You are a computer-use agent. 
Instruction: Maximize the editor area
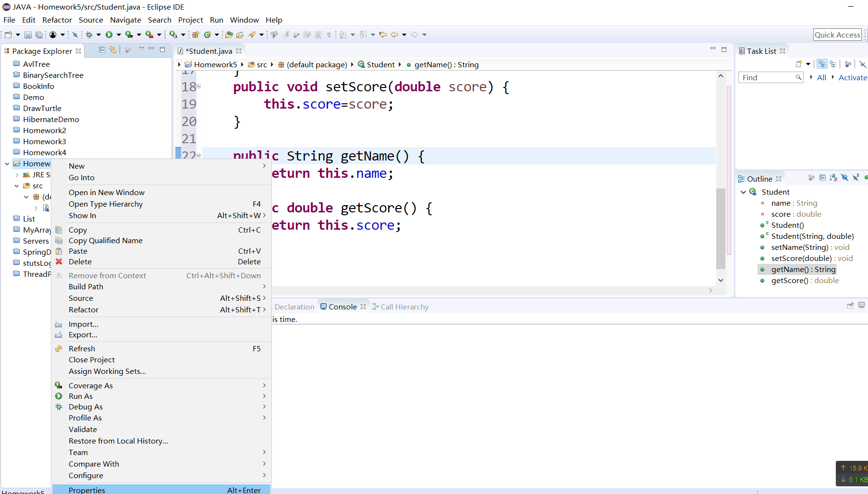tap(724, 49)
